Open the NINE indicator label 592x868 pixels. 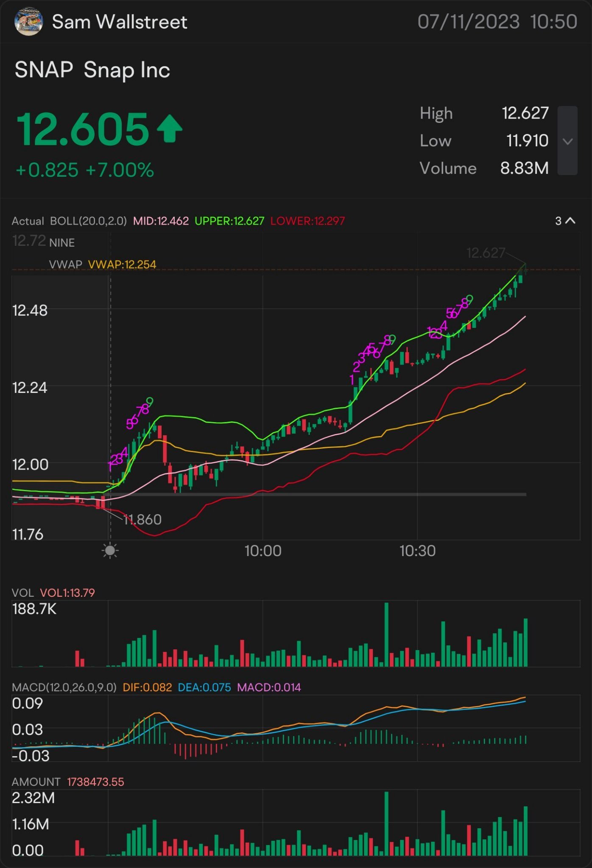(x=62, y=243)
